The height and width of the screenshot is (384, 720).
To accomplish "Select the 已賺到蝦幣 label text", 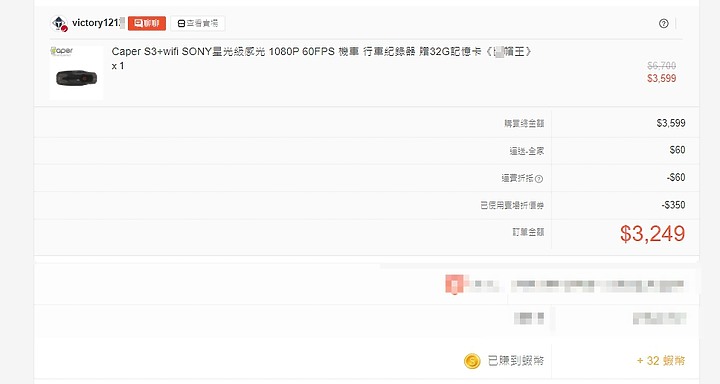I will 516,361.
